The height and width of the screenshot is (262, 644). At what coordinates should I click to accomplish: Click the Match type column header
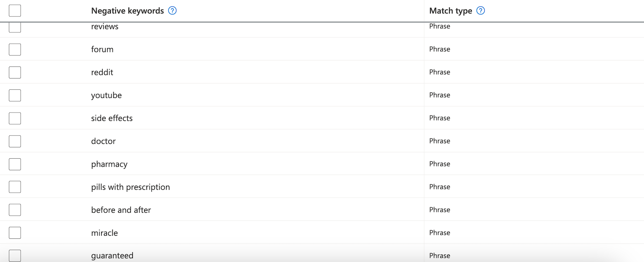[x=451, y=11]
